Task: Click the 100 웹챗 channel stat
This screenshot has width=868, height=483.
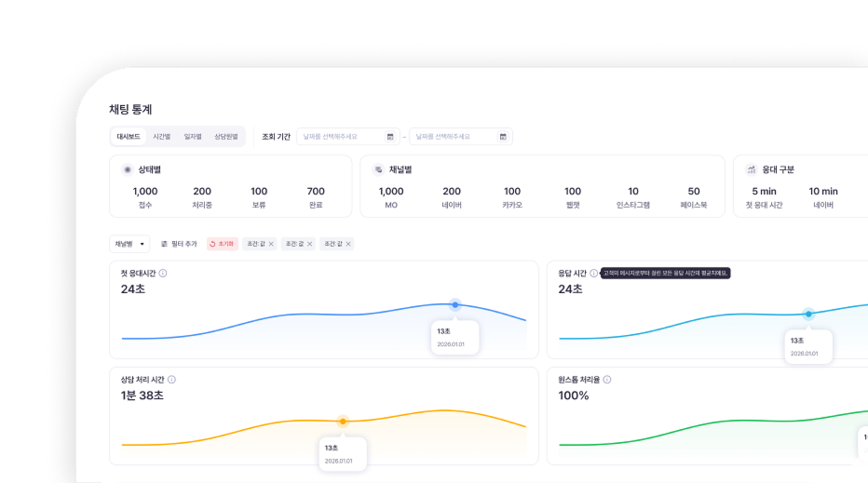Action: (x=573, y=197)
